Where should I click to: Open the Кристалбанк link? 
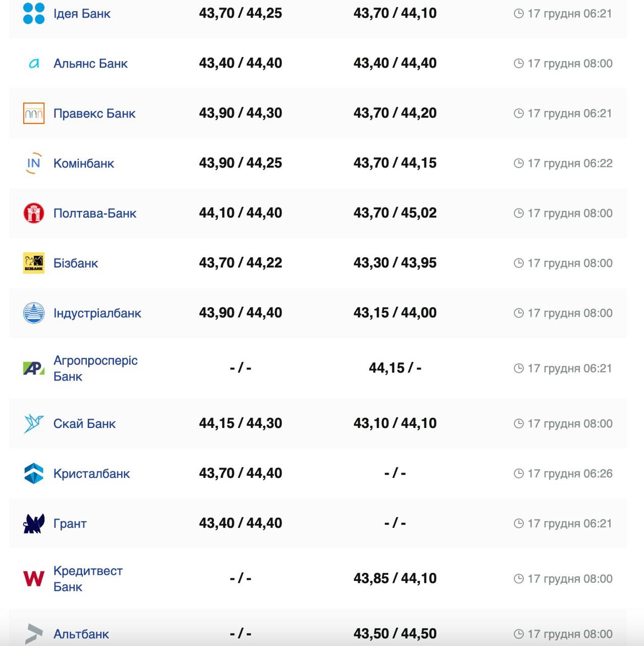[x=92, y=474]
